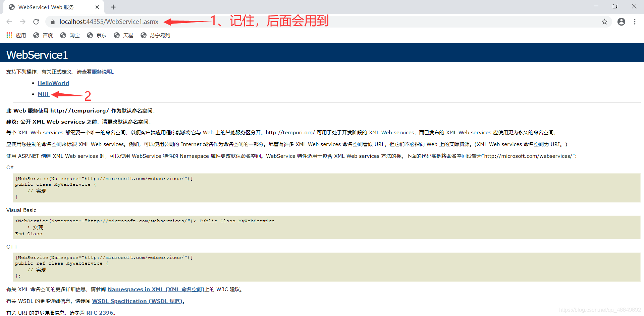The height and width of the screenshot is (316, 644).
Task: Close the WebService1 tab
Action: point(97,7)
